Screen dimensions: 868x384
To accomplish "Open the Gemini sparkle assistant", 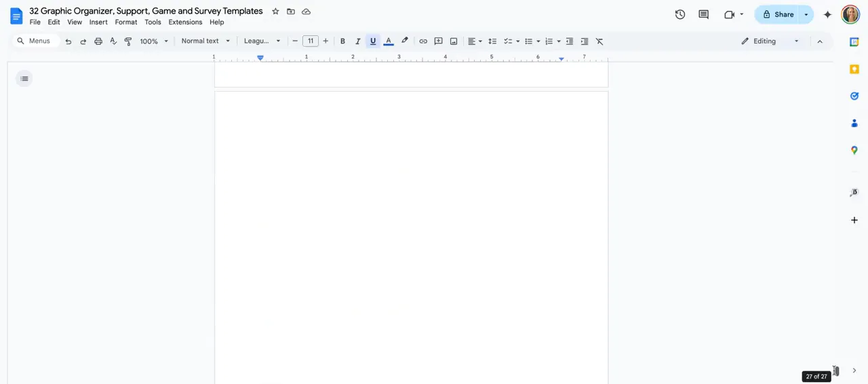I will (x=827, y=14).
